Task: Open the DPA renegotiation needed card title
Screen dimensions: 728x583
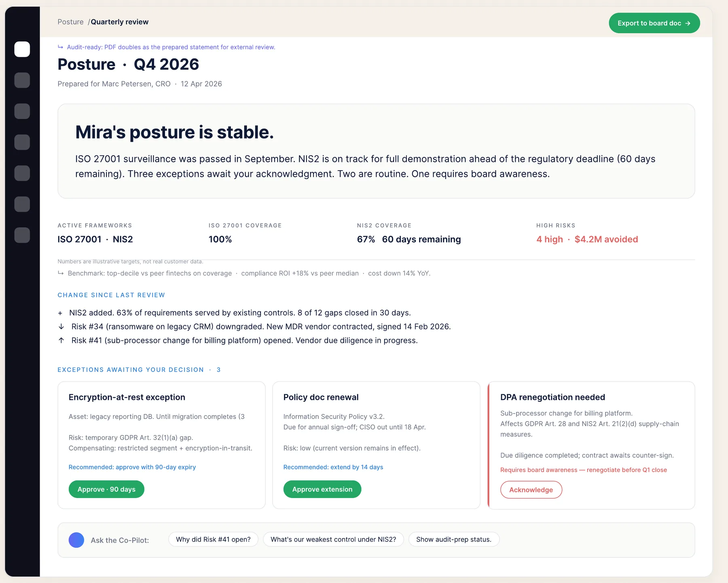Action: [x=552, y=397]
